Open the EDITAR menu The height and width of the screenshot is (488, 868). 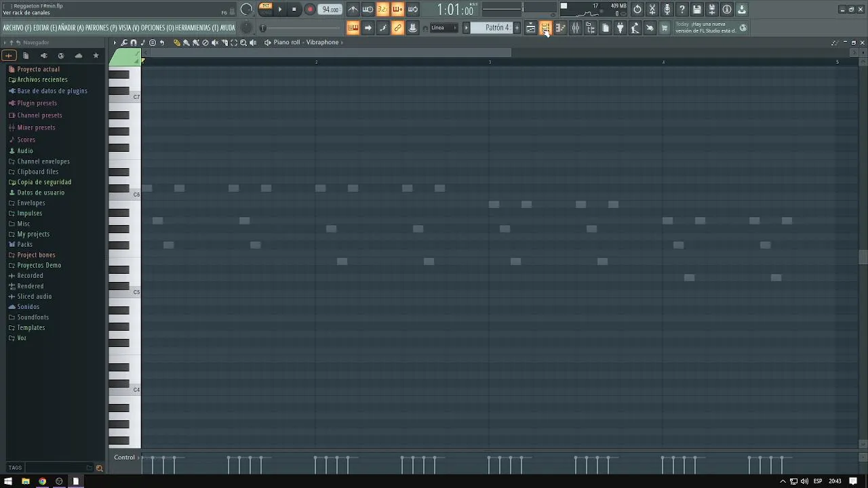(x=45, y=28)
